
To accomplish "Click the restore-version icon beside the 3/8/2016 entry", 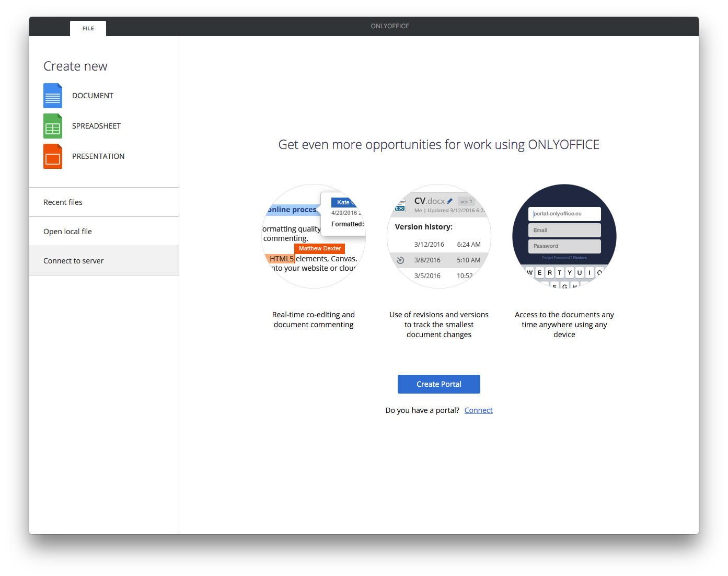I will point(400,260).
